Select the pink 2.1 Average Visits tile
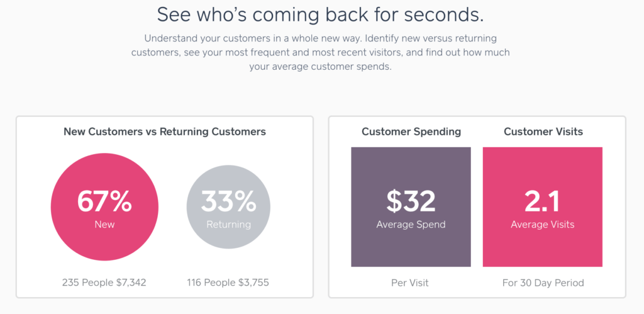Image resolution: width=644 pixels, height=314 pixels. pyautogui.click(x=543, y=207)
